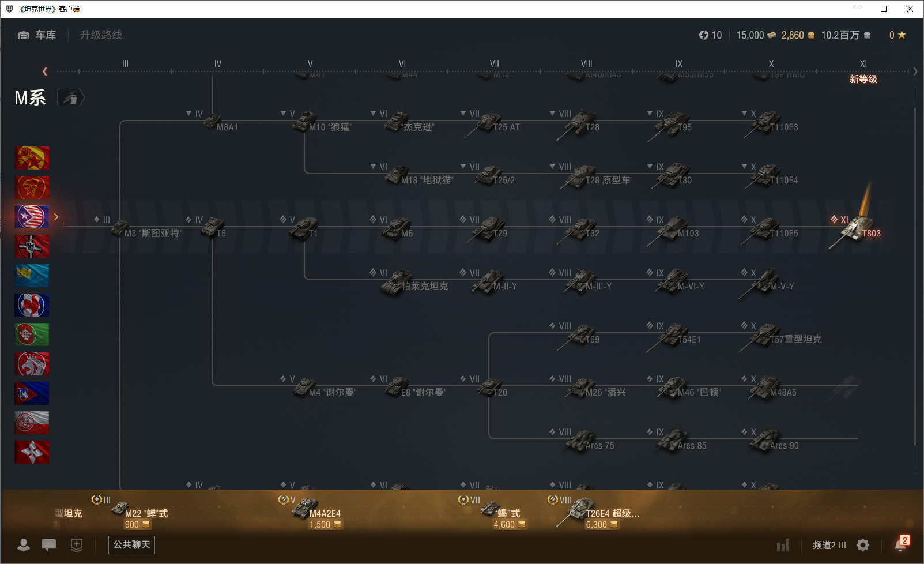Select the M103 tier IX tank node
The image size is (924, 564).
pos(673,231)
